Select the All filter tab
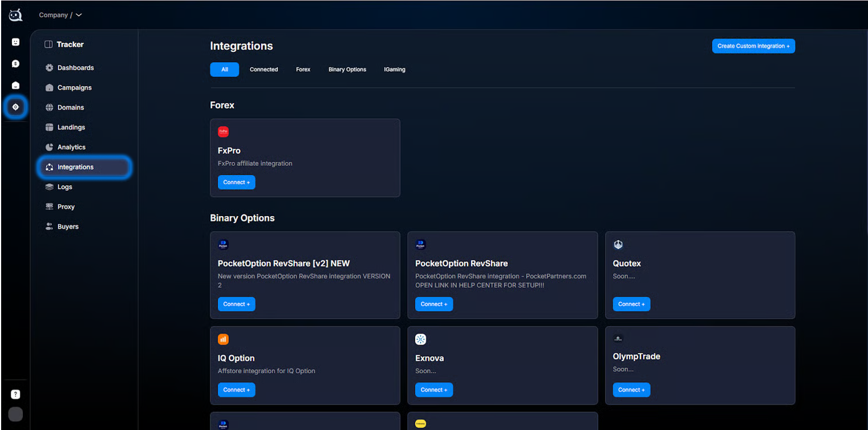The width and height of the screenshot is (868, 430). (225, 70)
